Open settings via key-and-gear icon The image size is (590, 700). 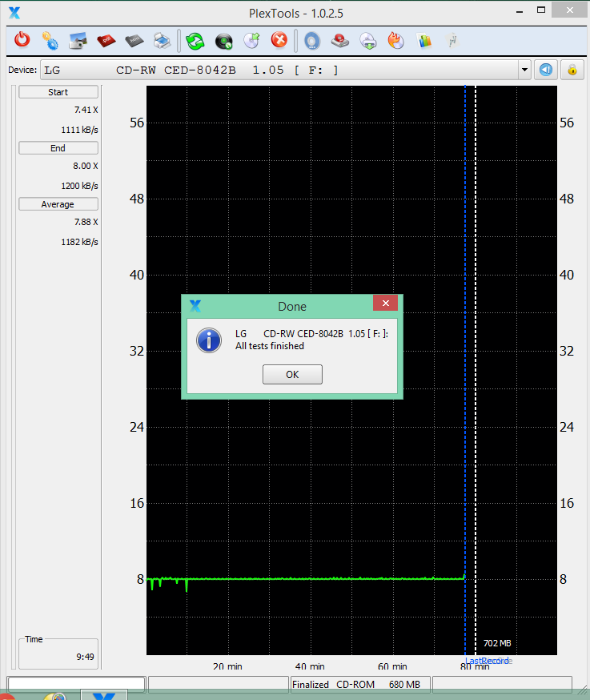click(x=50, y=41)
